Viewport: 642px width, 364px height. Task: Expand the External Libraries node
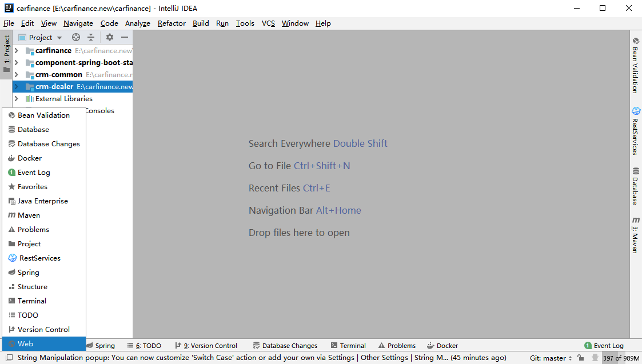[17, 99]
